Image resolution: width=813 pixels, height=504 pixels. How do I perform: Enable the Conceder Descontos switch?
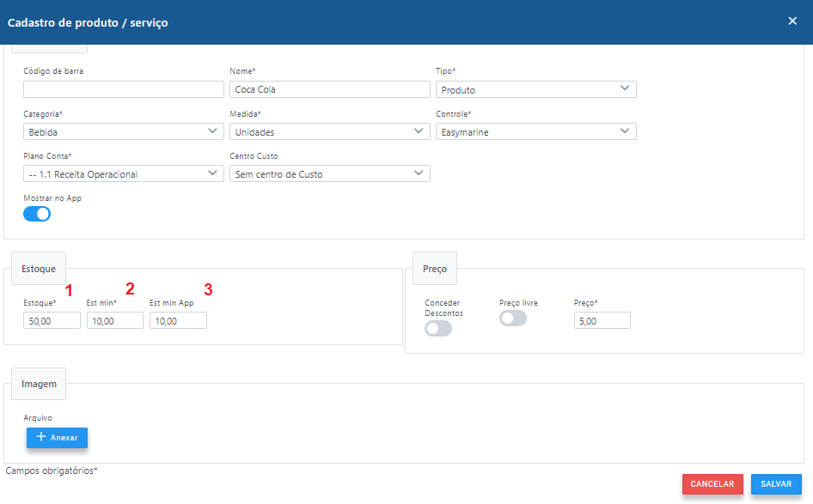coord(438,328)
